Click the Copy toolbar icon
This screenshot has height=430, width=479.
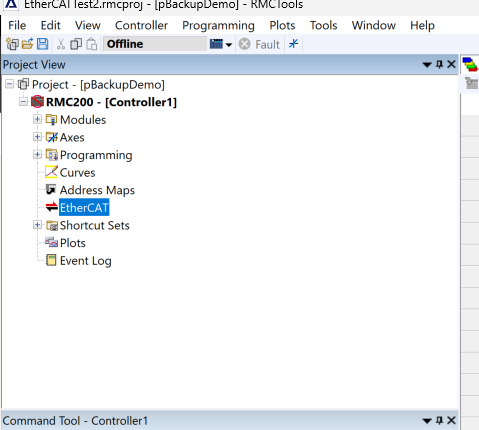point(76,44)
